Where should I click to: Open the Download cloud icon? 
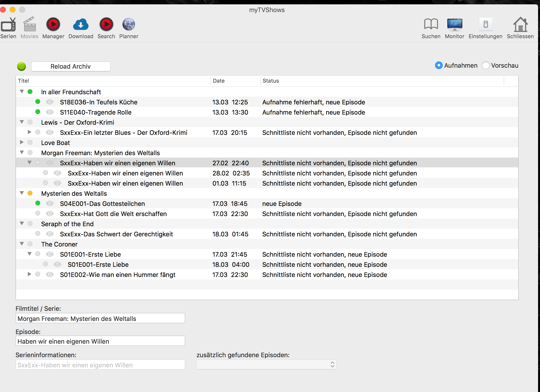(x=81, y=25)
